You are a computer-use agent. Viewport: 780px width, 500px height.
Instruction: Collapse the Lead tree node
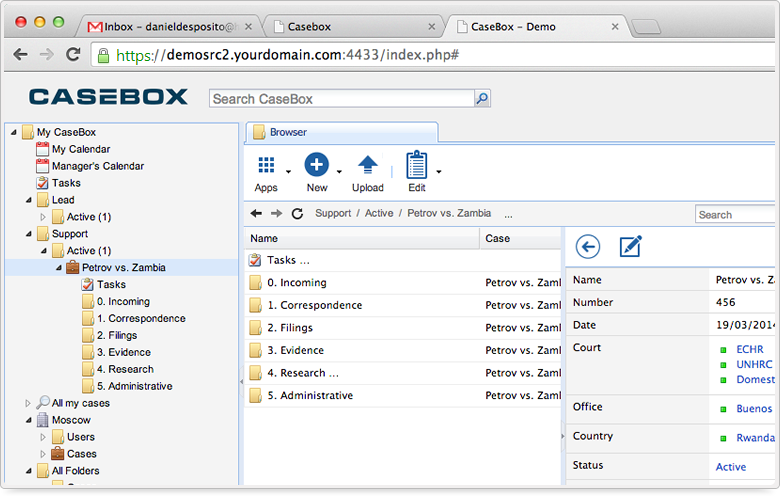(x=29, y=200)
